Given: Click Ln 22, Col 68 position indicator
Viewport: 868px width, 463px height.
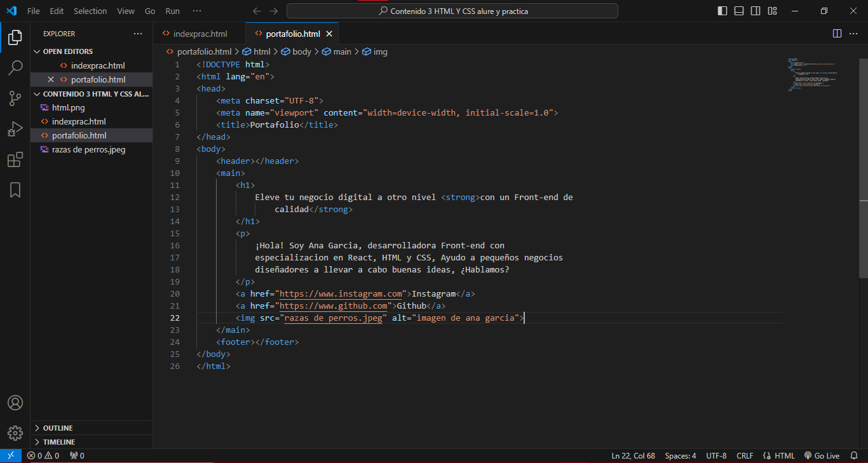Looking at the screenshot, I should tap(633, 455).
